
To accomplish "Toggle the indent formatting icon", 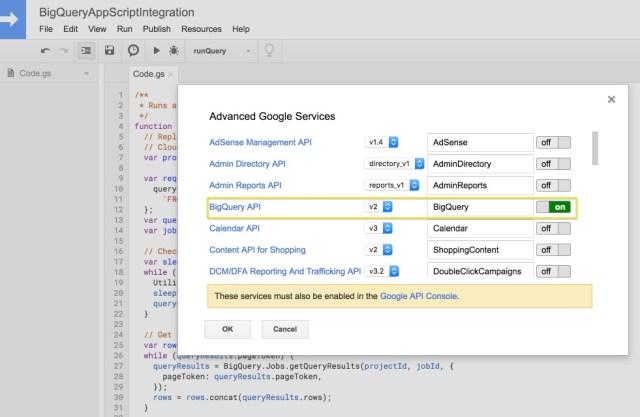I will 86,51.
